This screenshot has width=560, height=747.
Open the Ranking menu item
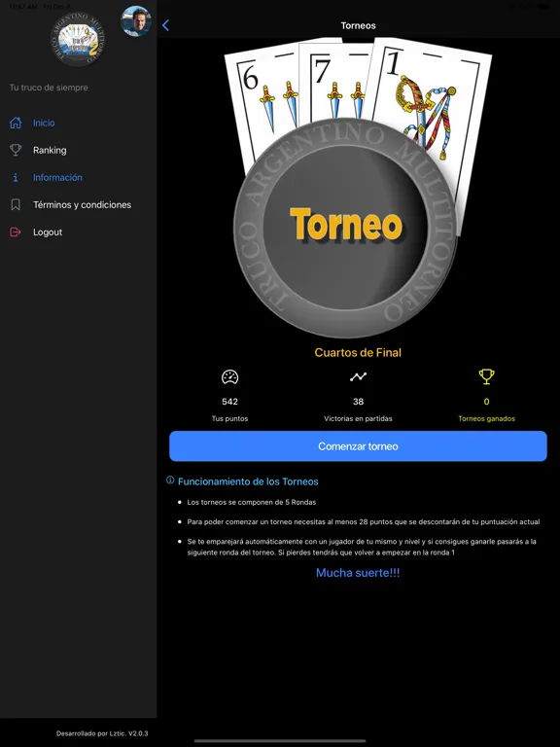[x=50, y=150]
